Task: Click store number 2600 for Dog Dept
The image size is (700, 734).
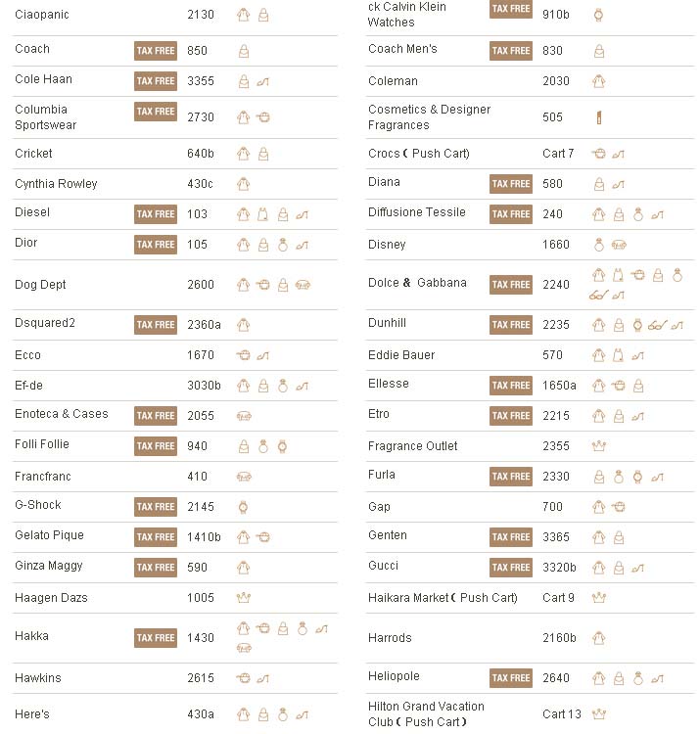Action: [200, 285]
